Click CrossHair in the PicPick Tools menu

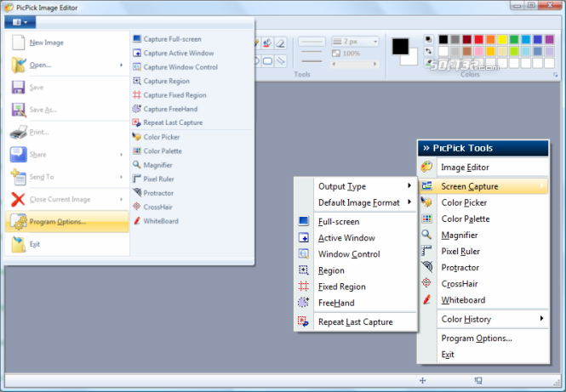pyautogui.click(x=483, y=284)
